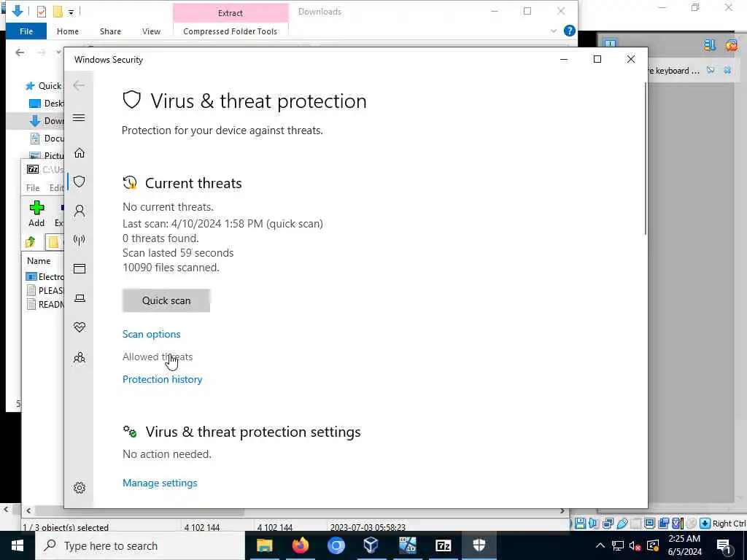Switch to Share tab in File Explorer
This screenshot has width=747, height=560.
[111, 31]
